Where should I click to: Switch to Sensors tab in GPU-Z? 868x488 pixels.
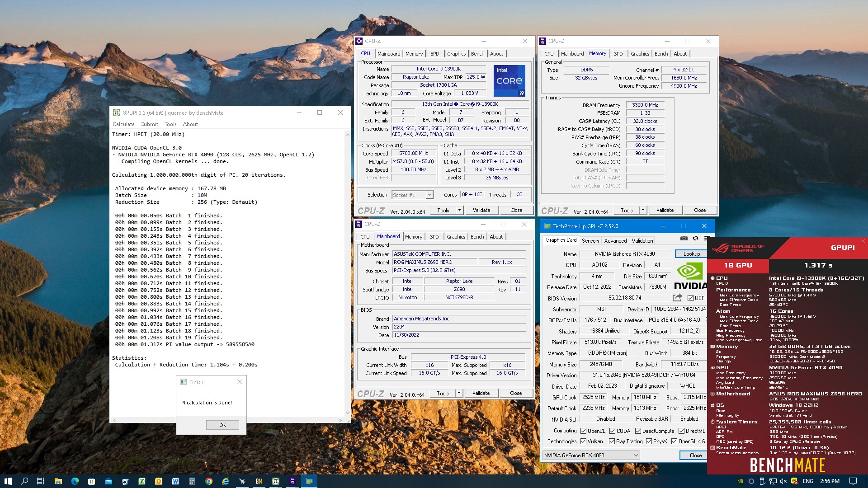tap(590, 241)
